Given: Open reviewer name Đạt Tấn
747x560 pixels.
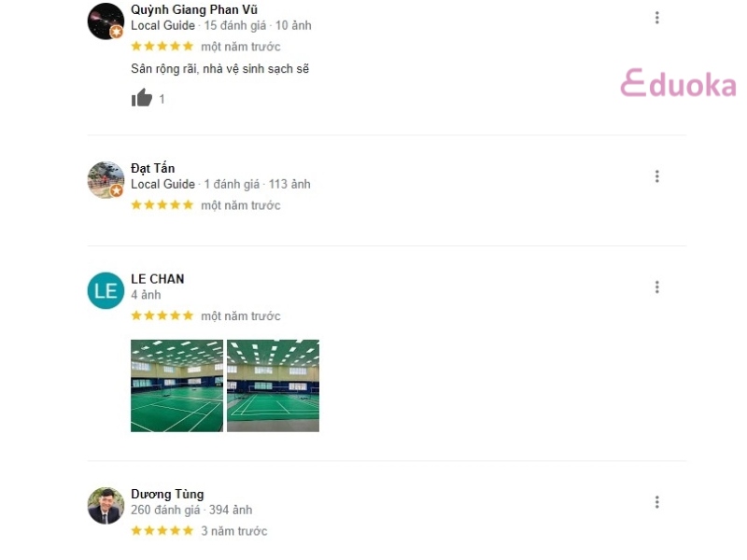Looking at the screenshot, I should (x=153, y=168).
